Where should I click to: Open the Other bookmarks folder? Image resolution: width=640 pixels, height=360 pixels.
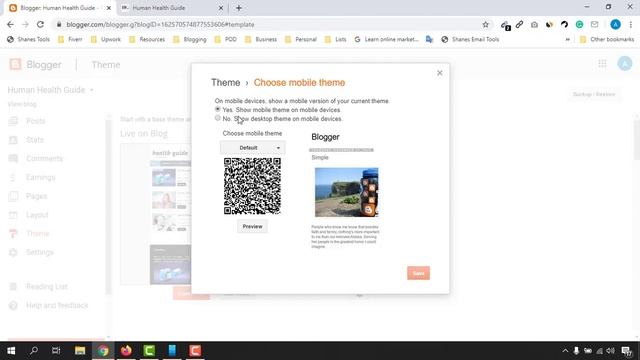click(607, 39)
